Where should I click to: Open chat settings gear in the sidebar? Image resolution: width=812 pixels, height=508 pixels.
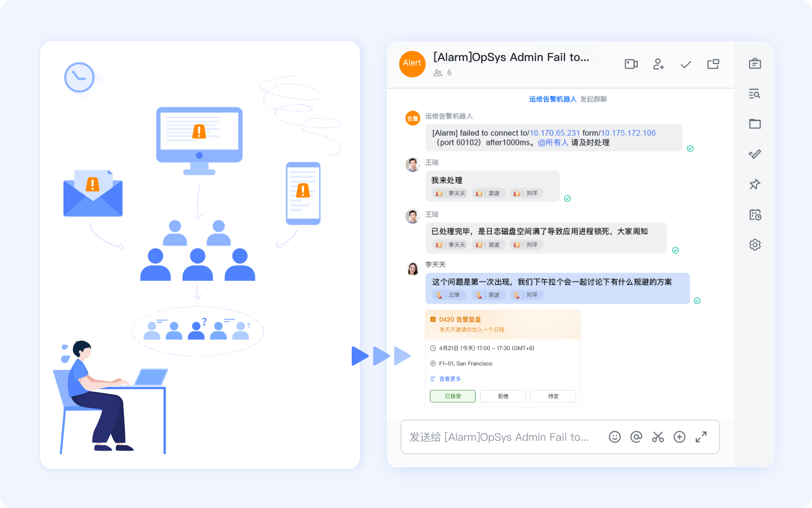tap(755, 245)
